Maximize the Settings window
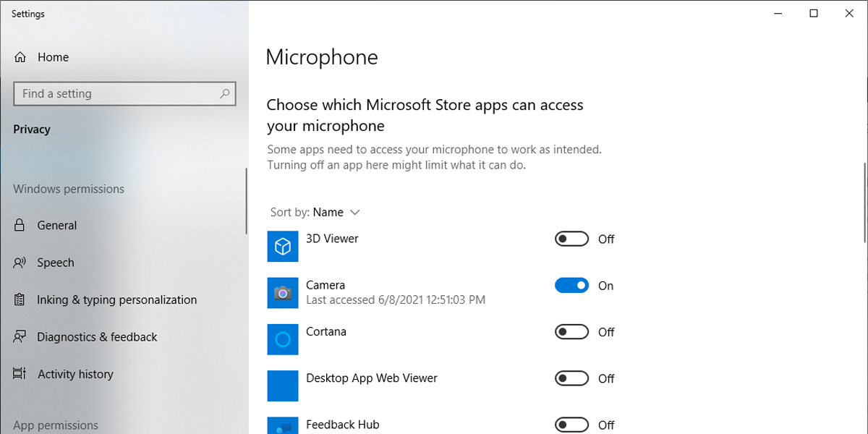 tap(814, 14)
